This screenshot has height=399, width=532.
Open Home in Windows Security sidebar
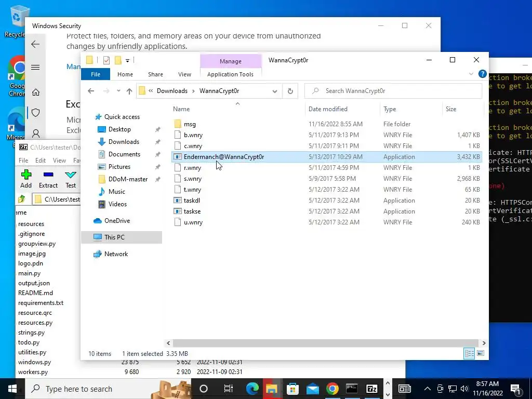tap(36, 92)
